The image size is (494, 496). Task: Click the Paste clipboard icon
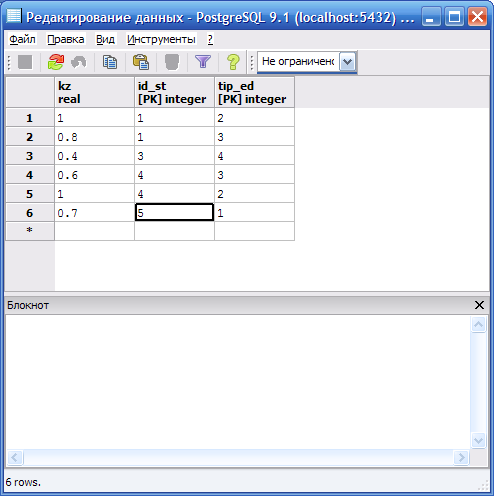(x=141, y=62)
